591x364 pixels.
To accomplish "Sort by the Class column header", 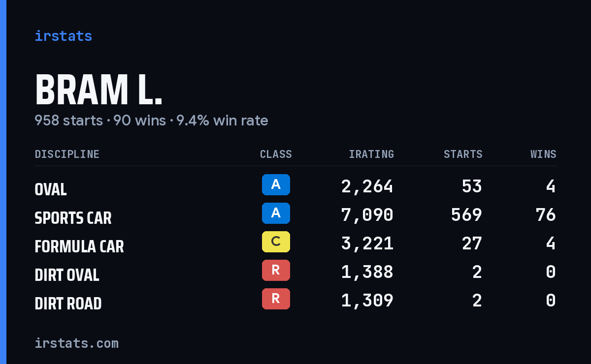I will [276, 154].
